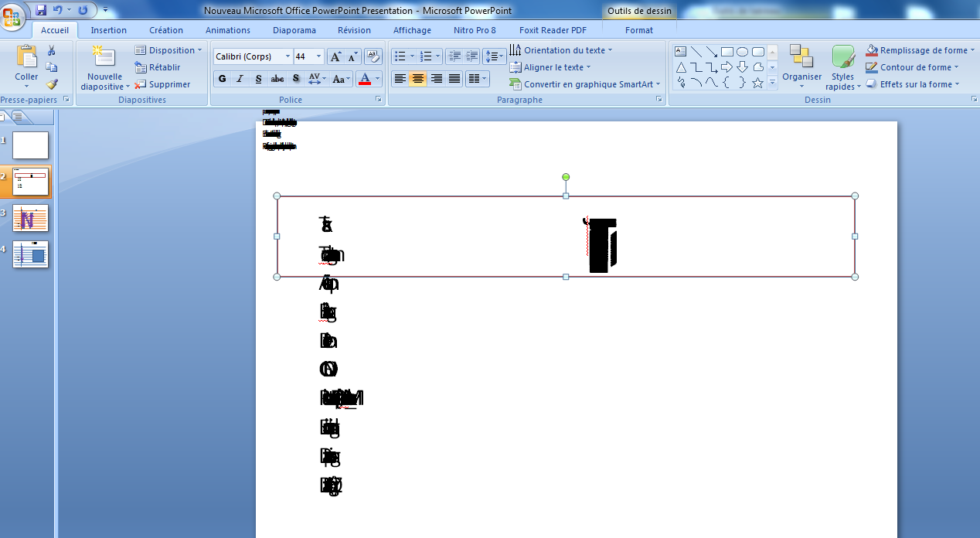Open Remplissage de forme fill color
The height and width of the screenshot is (538, 980).
click(x=920, y=50)
